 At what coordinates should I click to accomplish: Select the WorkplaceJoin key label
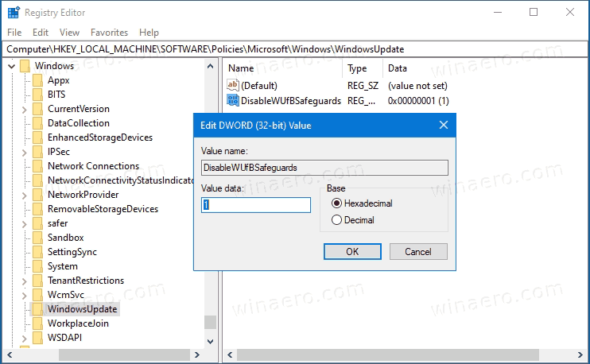[78, 323]
